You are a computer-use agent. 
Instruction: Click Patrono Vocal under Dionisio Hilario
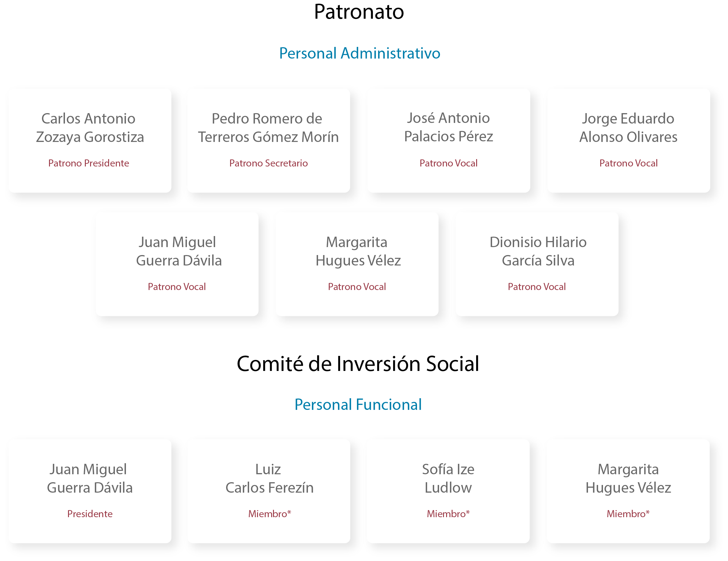[x=536, y=287]
